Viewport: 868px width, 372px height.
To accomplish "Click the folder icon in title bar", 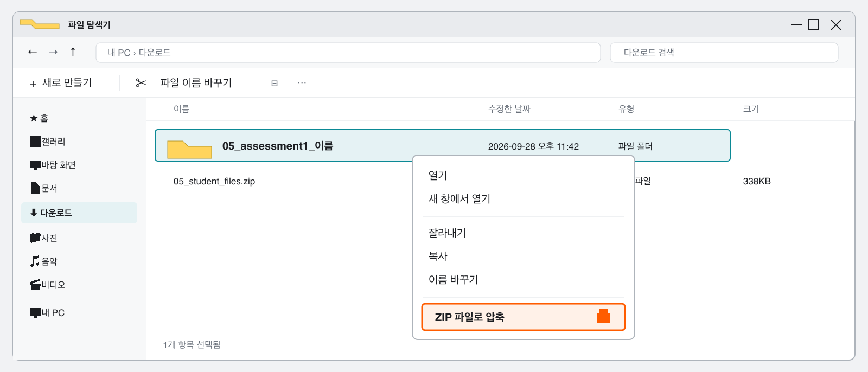I will coord(40,24).
